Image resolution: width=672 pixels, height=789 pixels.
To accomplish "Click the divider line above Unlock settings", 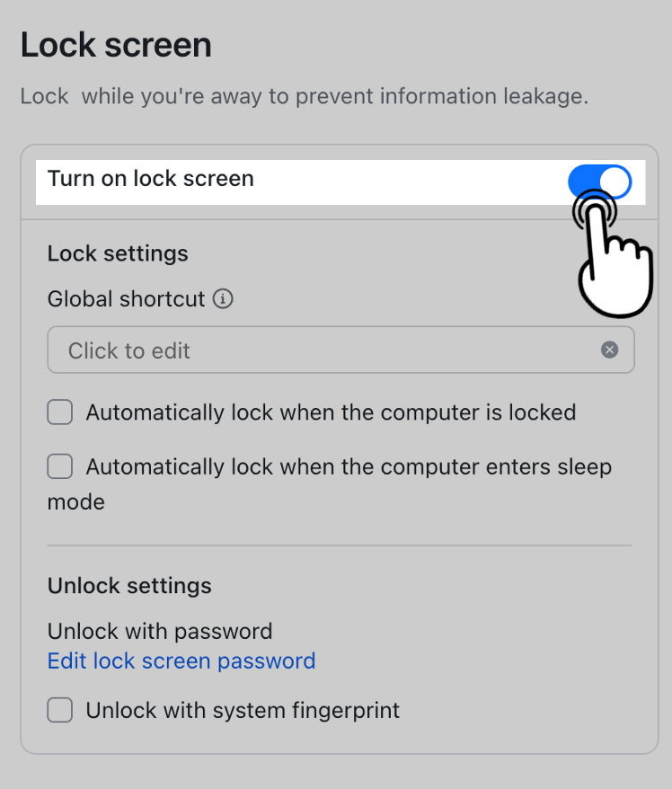I will [x=340, y=545].
